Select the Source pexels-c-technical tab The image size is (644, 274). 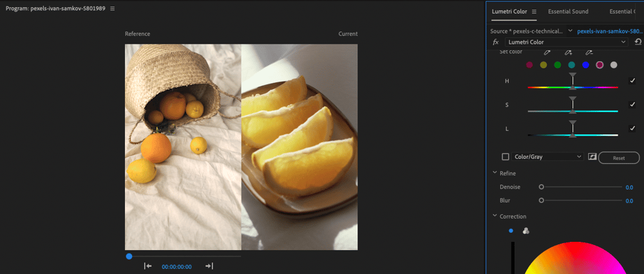(527, 31)
